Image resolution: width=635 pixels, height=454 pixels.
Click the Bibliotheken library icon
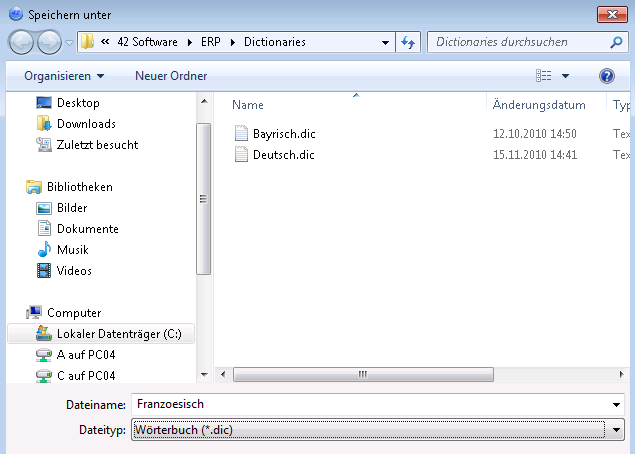(x=34, y=187)
